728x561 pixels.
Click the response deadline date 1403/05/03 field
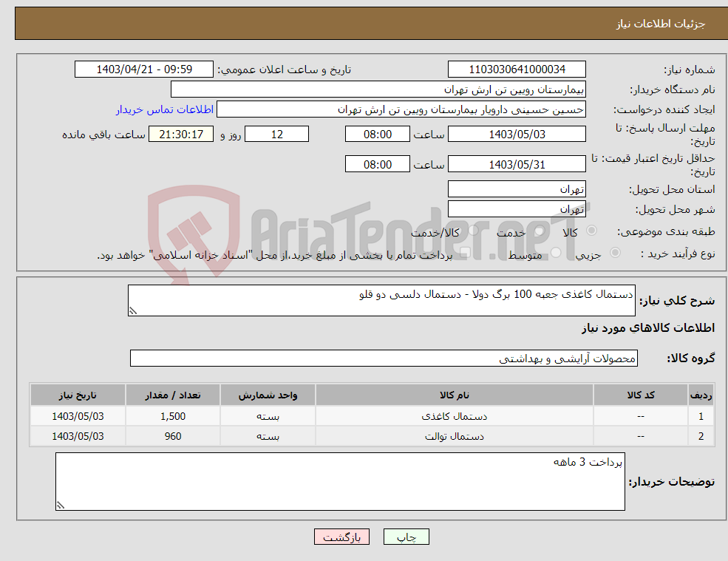[517, 135]
